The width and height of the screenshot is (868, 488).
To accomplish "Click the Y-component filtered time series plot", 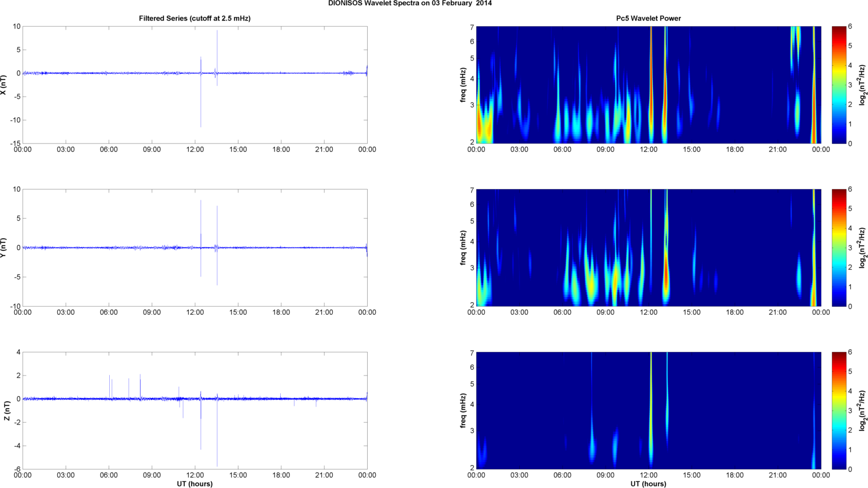I will (194, 247).
